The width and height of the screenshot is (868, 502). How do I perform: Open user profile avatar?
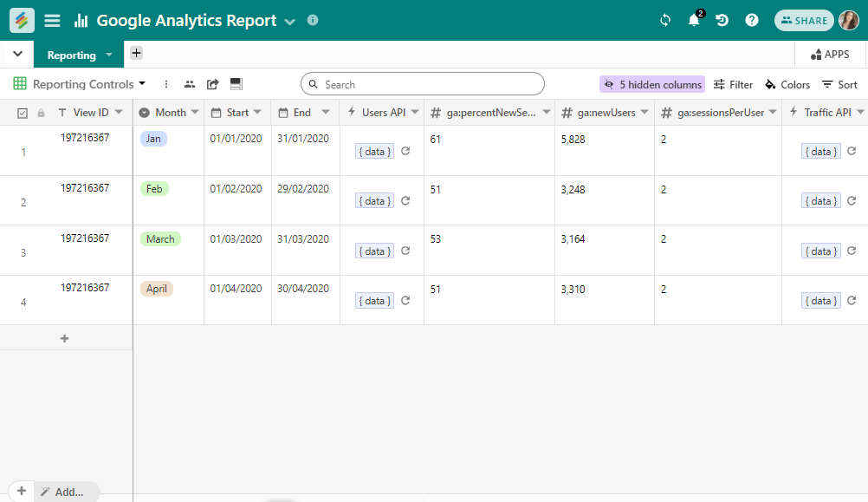(x=849, y=21)
